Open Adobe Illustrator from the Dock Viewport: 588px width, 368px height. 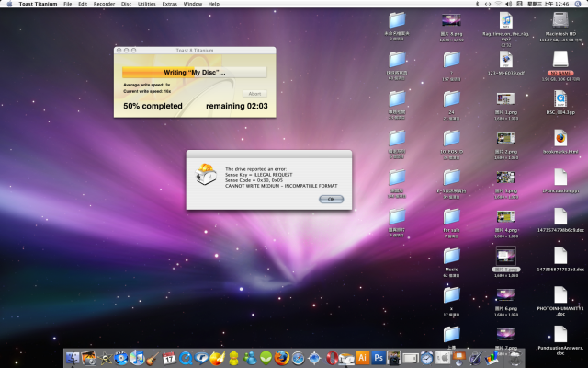pos(362,358)
